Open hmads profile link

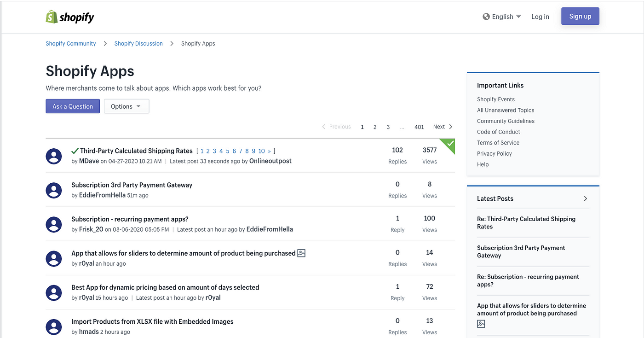(89, 332)
